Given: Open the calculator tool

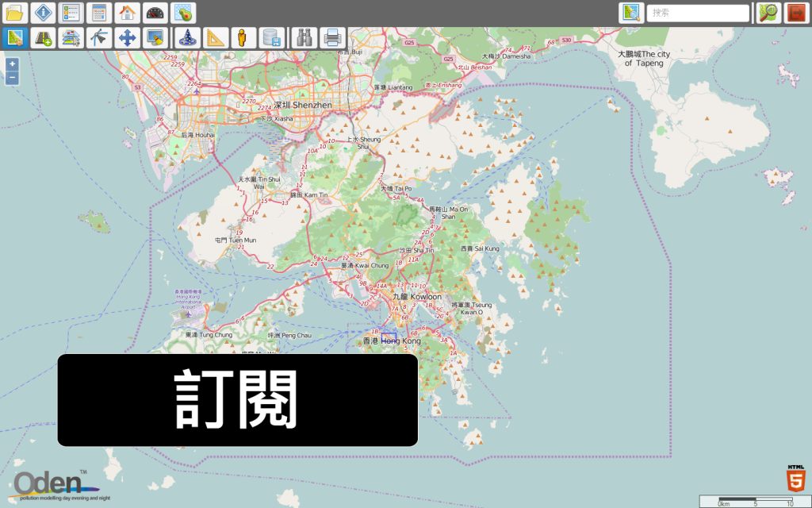Looking at the screenshot, I should coord(98,13).
